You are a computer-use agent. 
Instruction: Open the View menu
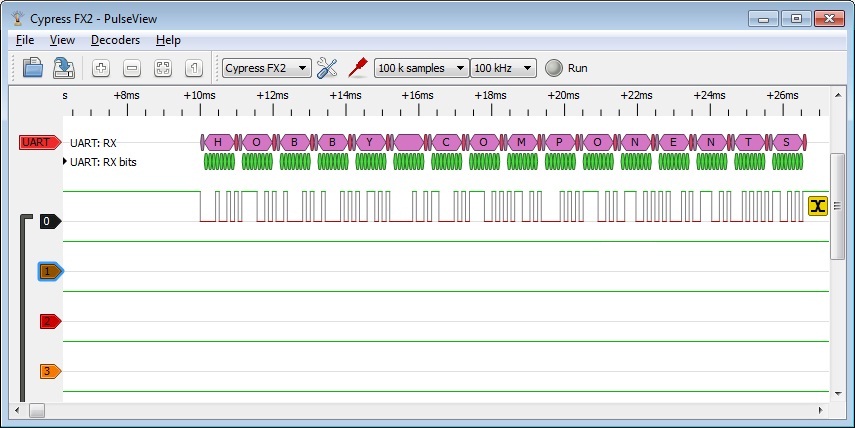62,40
